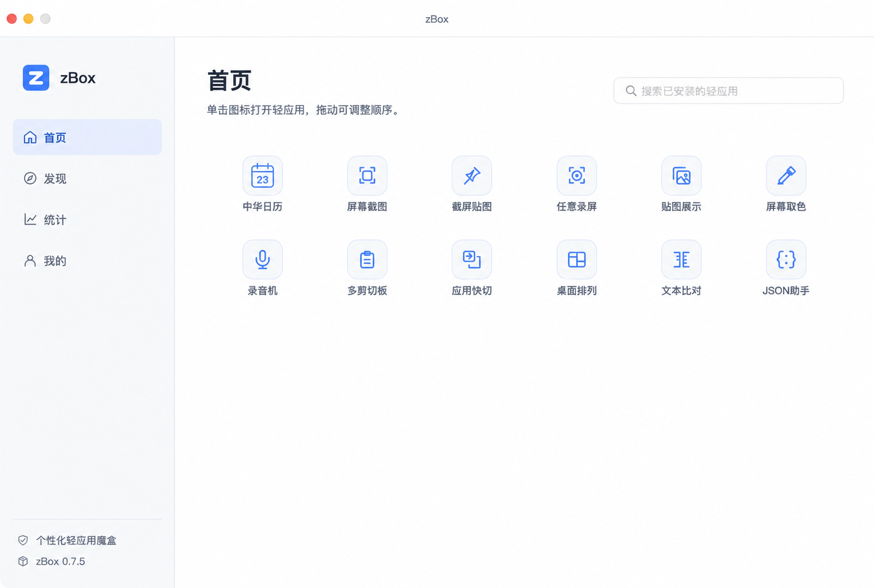Open the 桌面排列 desktop layout icon

(x=577, y=259)
